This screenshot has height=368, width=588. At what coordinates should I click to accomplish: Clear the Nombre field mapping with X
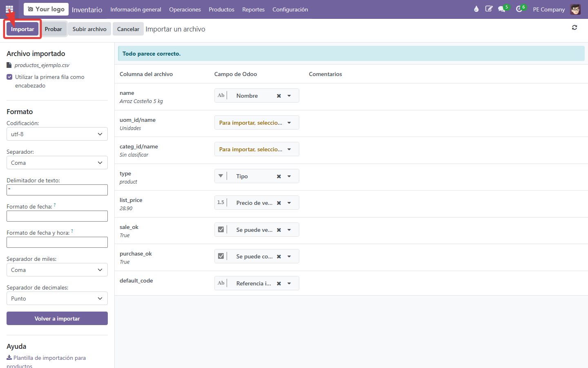[x=279, y=96]
